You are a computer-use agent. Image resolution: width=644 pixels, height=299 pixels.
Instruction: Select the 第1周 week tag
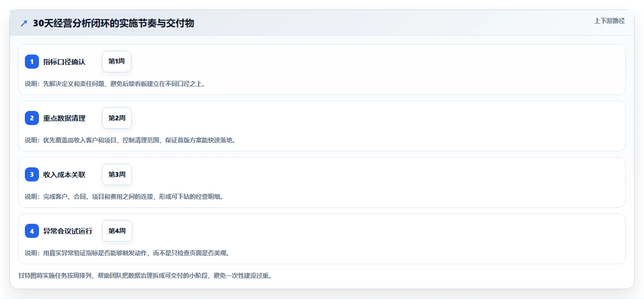click(116, 62)
